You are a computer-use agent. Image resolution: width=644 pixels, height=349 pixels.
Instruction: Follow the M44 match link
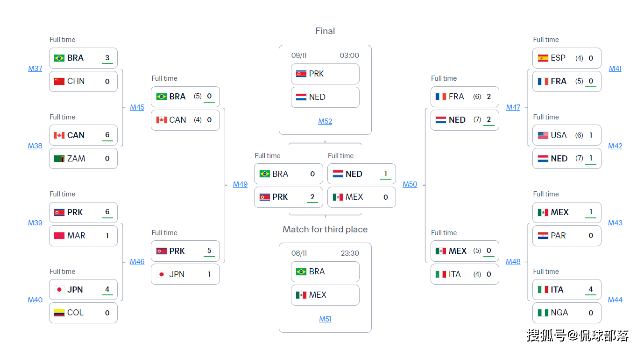615,300
